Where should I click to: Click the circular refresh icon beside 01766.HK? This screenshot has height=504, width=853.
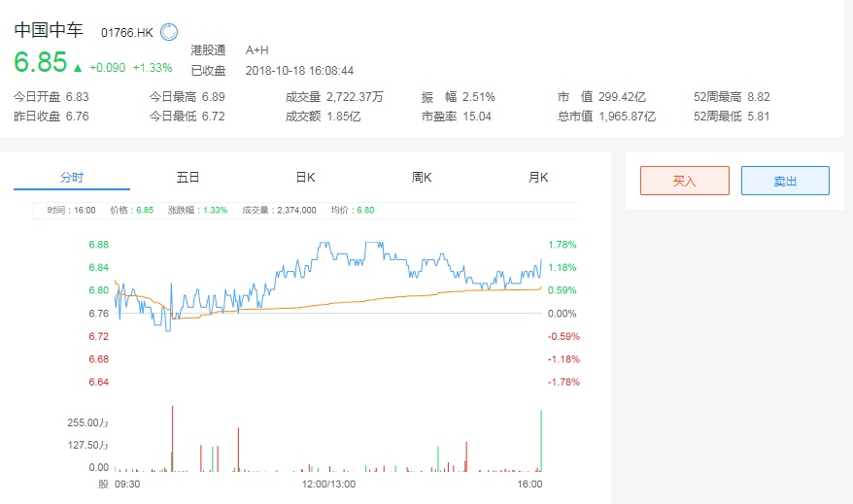coord(168,32)
